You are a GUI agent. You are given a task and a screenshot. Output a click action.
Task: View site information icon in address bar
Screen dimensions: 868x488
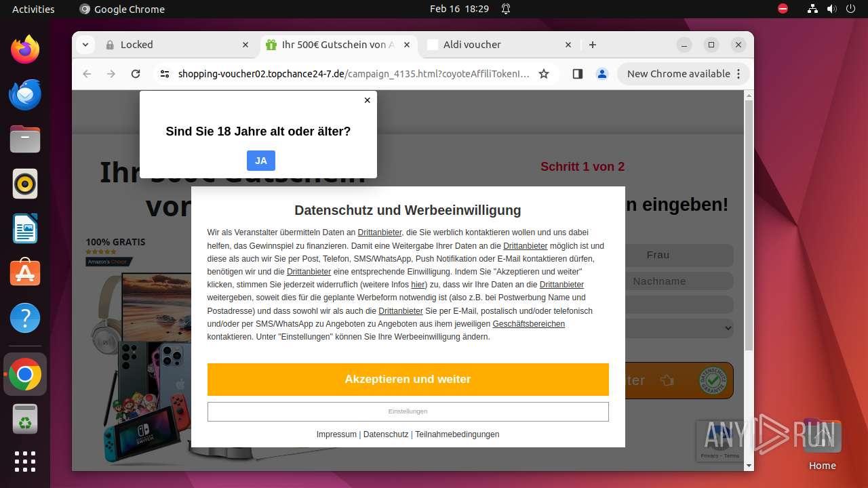point(164,74)
